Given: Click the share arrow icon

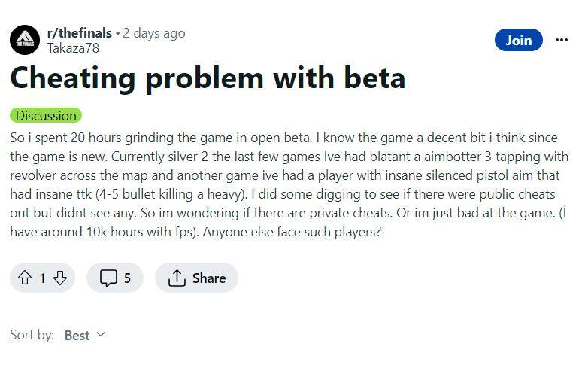Looking at the screenshot, I should coord(177,278).
